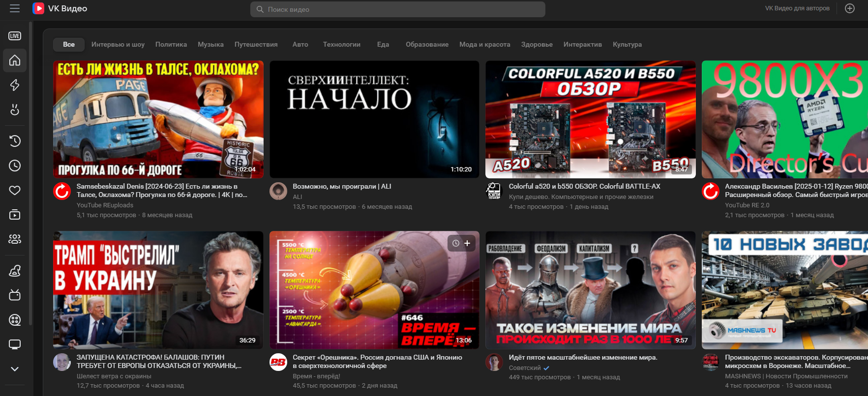Open the bunny-face sidebar section

point(15,110)
